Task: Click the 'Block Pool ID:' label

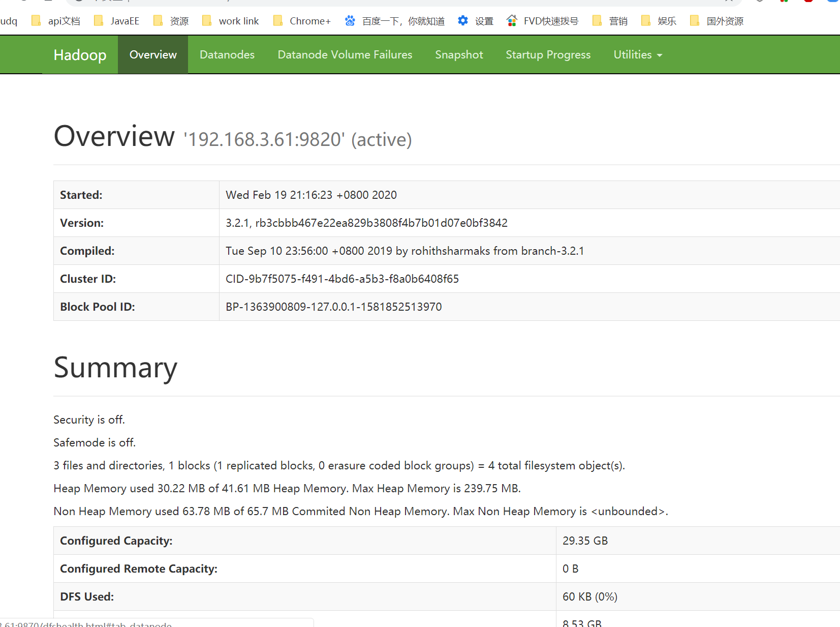Action: (x=98, y=307)
